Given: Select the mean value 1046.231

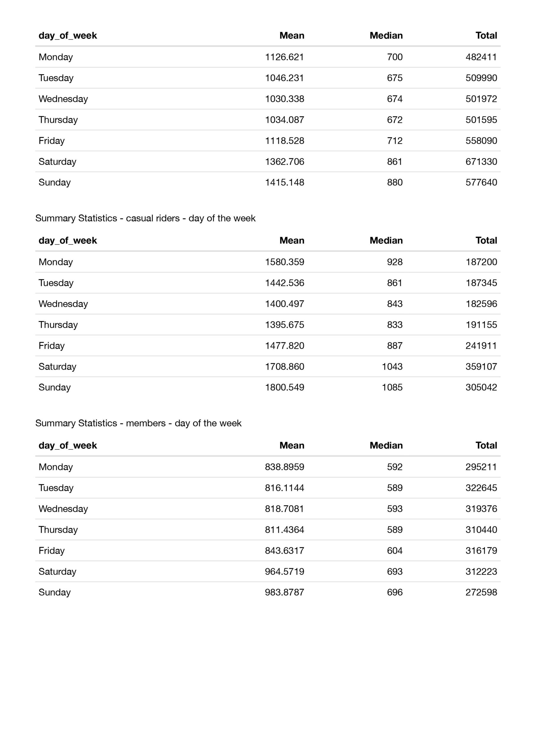Looking at the screenshot, I should tap(284, 78).
